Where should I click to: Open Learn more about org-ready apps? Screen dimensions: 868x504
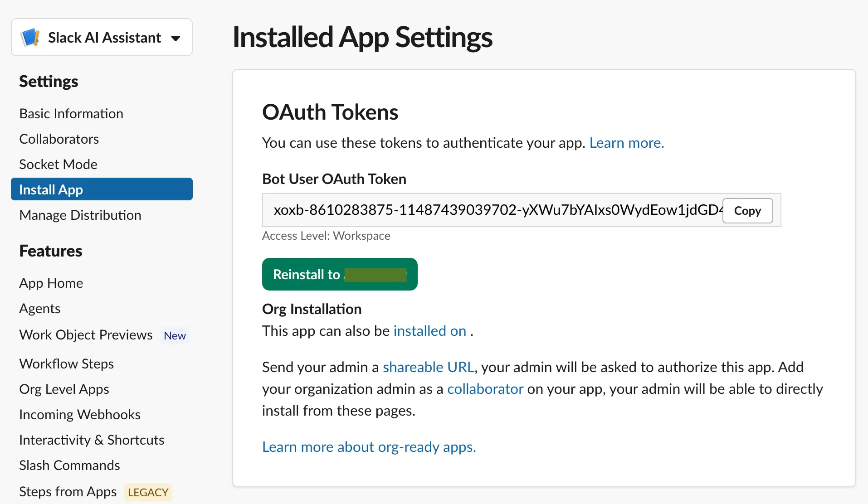pyautogui.click(x=369, y=447)
